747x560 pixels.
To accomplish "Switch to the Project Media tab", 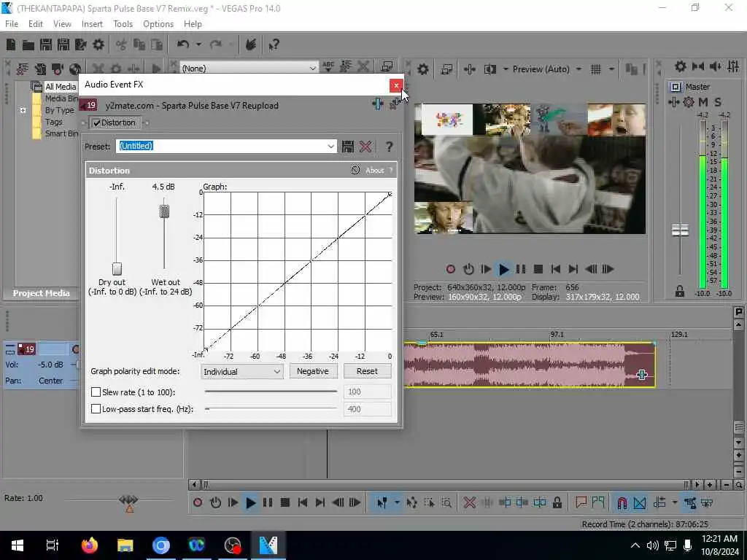I will [x=41, y=293].
